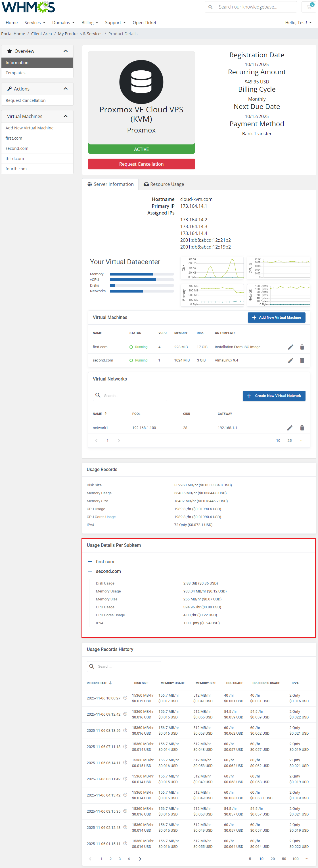Click info icon for record 2025-11-06 09:12:42
The width and height of the screenshot is (318, 868).
(x=125, y=714)
